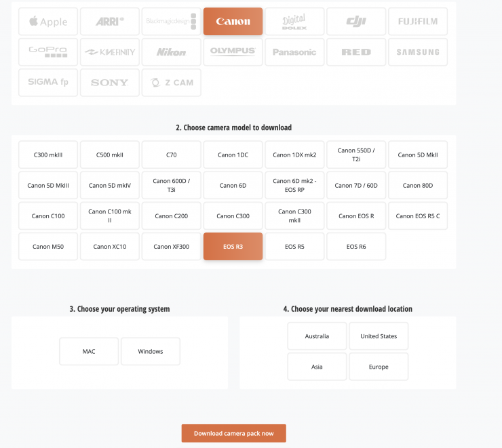This screenshot has height=448, width=502.
Task: Choose Windows as operating system
Action: point(151,352)
